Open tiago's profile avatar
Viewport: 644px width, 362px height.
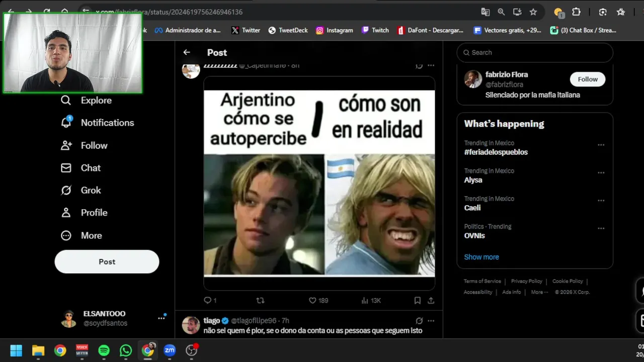(191, 325)
